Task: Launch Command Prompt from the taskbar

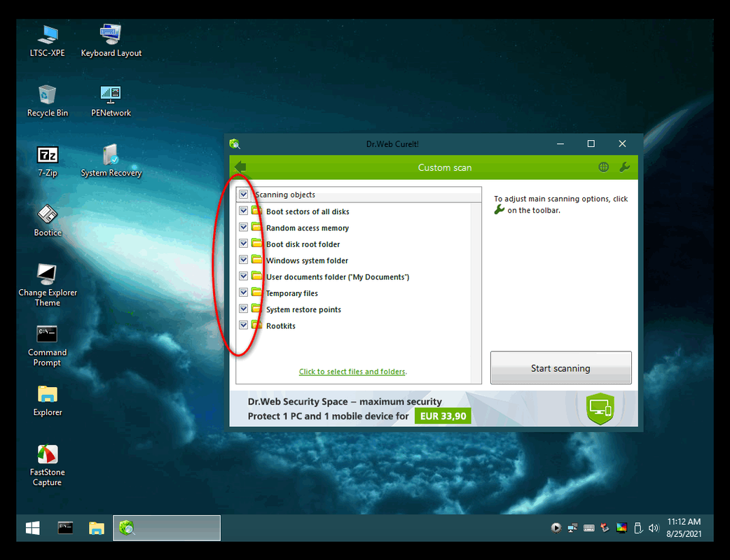Action: pos(65,527)
